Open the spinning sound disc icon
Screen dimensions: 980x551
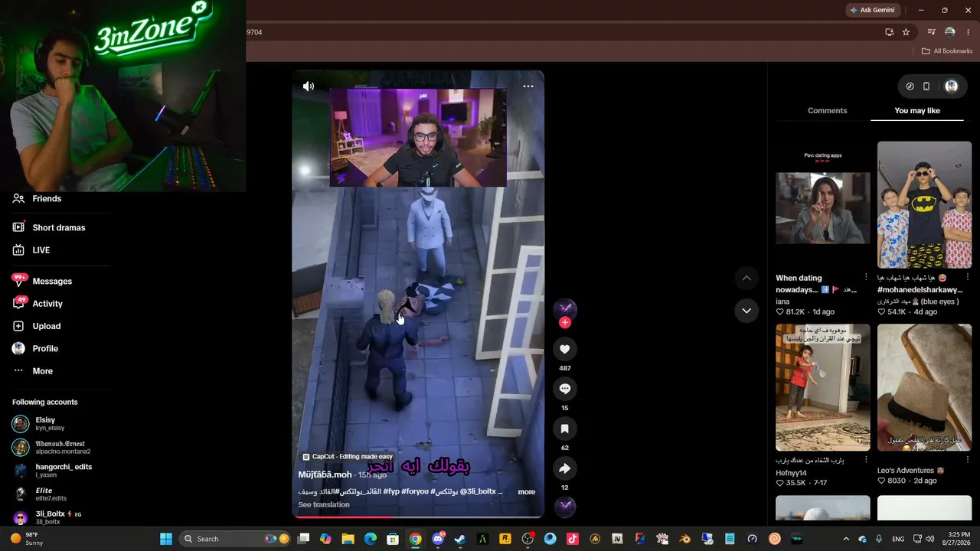(x=565, y=507)
